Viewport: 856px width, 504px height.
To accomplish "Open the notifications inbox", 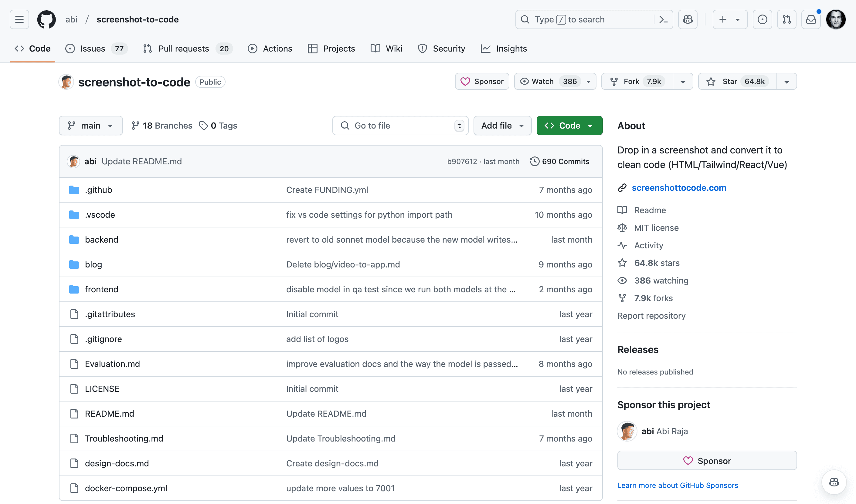I will point(811,19).
